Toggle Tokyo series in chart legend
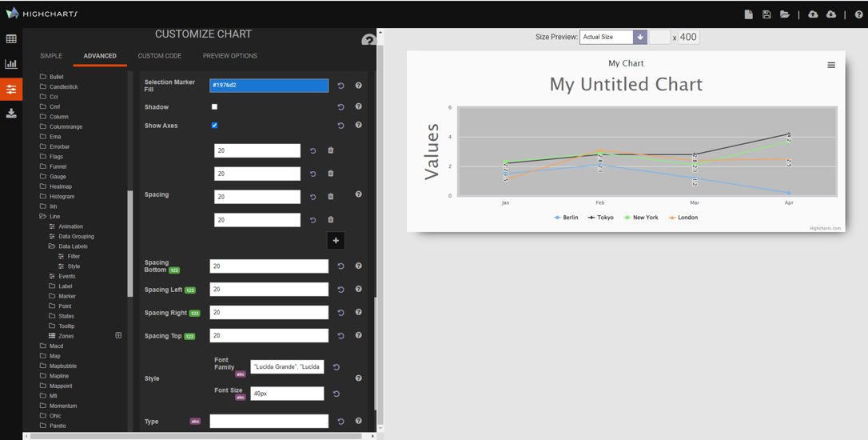 (x=600, y=218)
